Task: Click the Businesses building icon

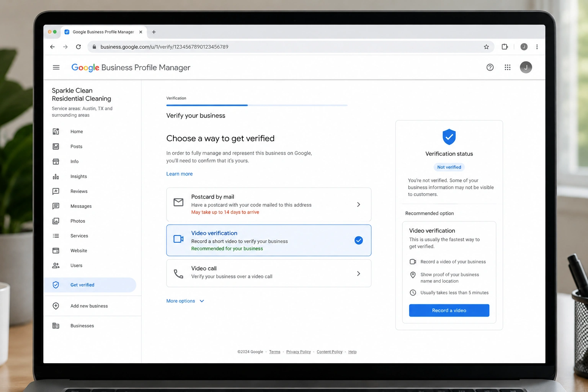Action: [x=56, y=326]
